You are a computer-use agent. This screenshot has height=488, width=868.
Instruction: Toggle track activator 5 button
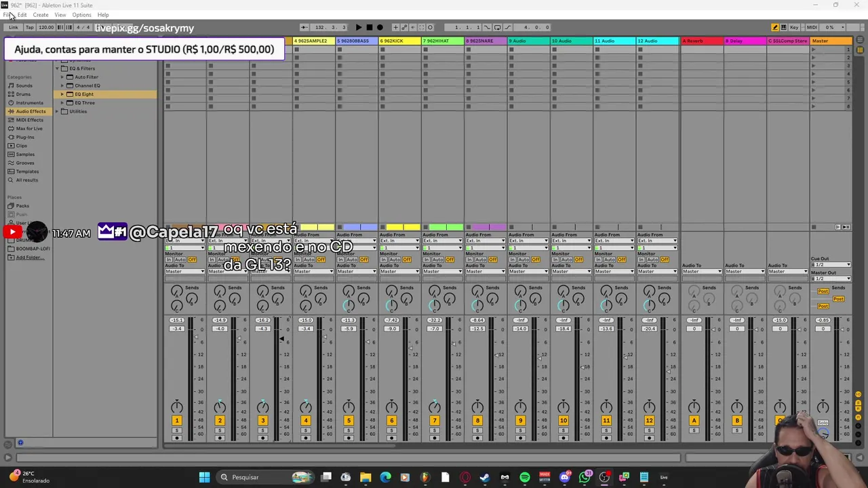click(x=349, y=421)
